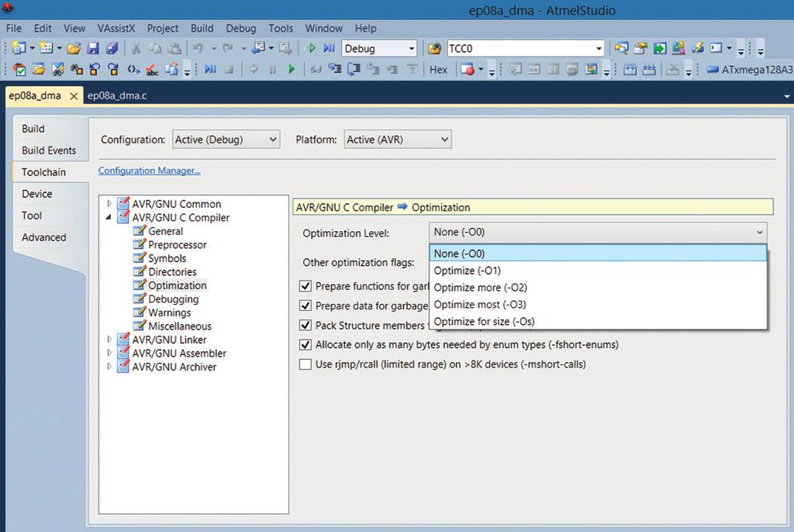
Task: Toggle 'Prepare functions for garbage' checkbox
Action: [x=306, y=286]
